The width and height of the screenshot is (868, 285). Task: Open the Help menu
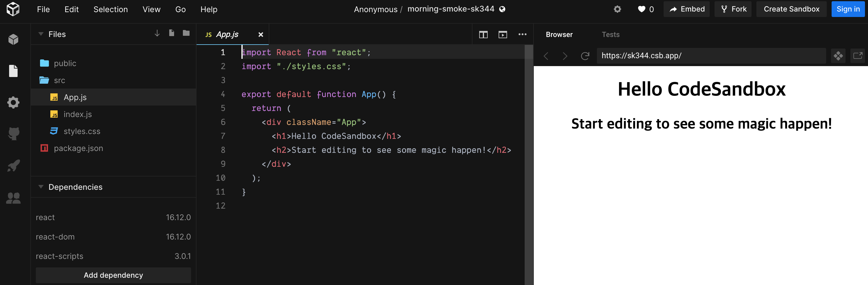[209, 9]
